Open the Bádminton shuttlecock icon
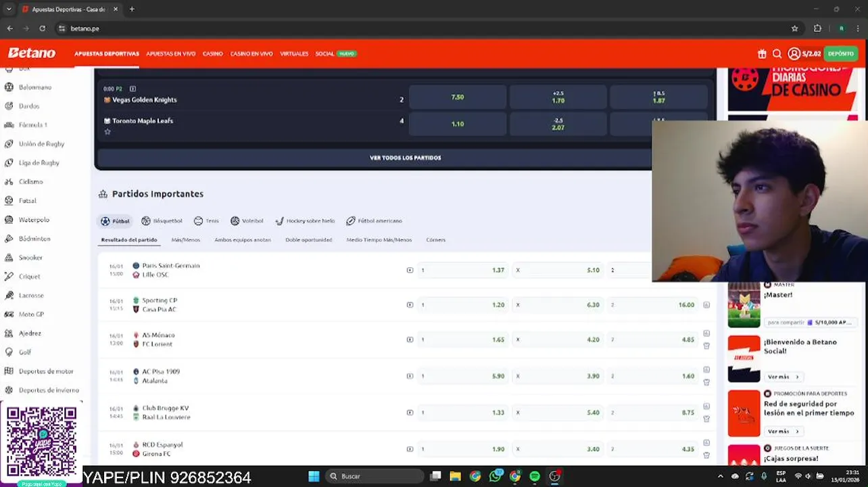This screenshot has width=868, height=487. point(9,239)
